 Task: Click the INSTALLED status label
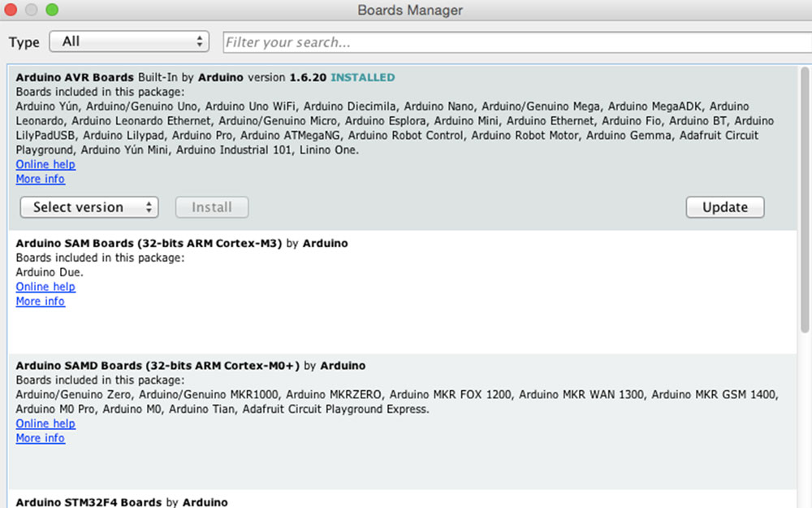click(362, 77)
